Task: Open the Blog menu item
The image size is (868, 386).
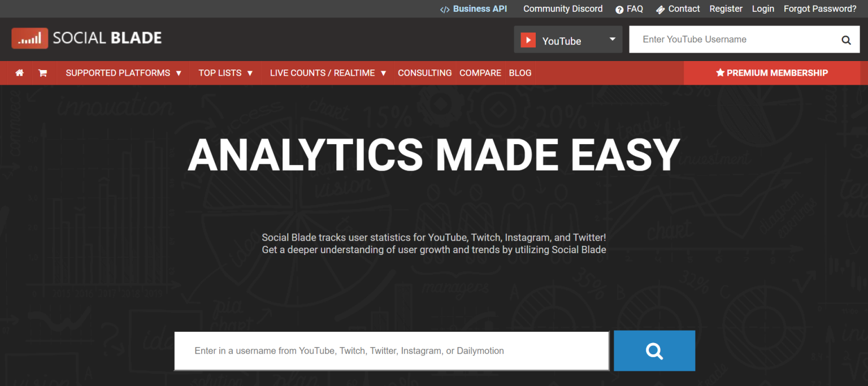Action: [520, 73]
